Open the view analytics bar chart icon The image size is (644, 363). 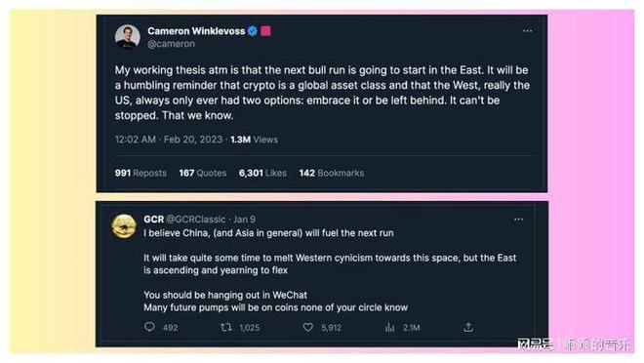pyautogui.click(x=389, y=327)
